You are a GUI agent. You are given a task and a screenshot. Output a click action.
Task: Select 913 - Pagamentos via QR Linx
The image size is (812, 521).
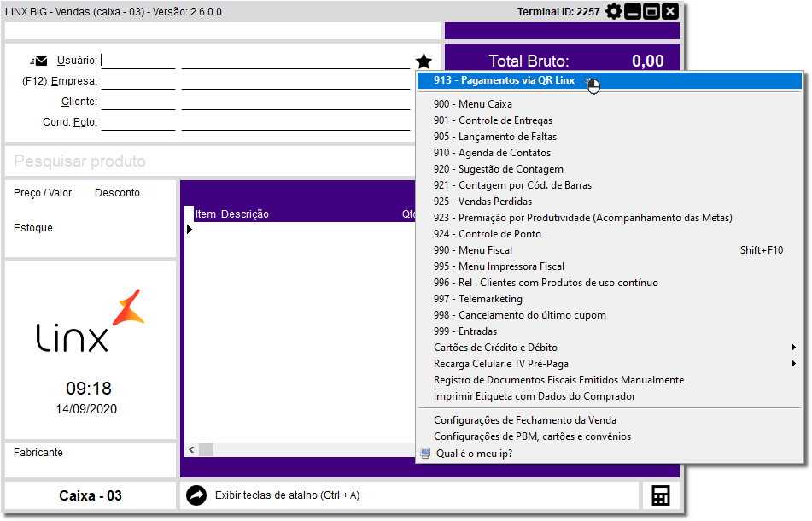click(610, 80)
